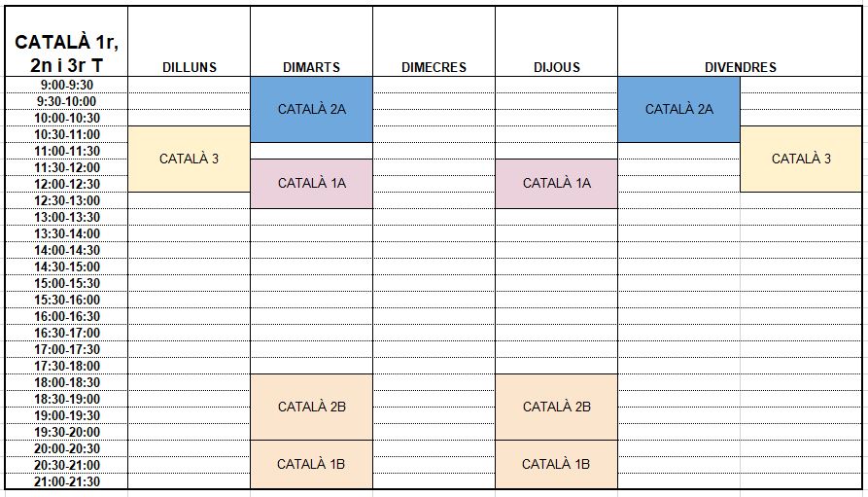This screenshot has height=497, width=868.
Task: Click the 17:30-18:00 time slot label
Action: click(66, 366)
